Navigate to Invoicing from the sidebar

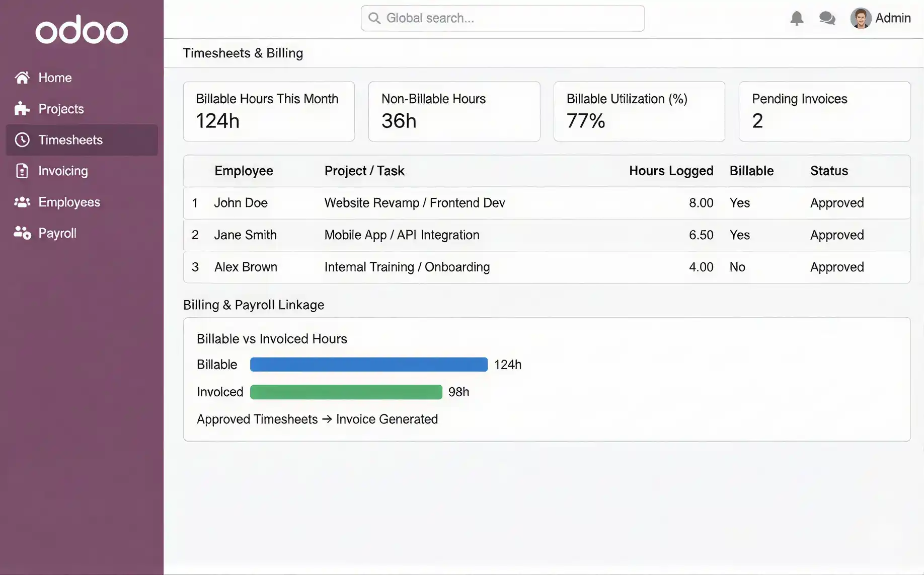click(62, 171)
